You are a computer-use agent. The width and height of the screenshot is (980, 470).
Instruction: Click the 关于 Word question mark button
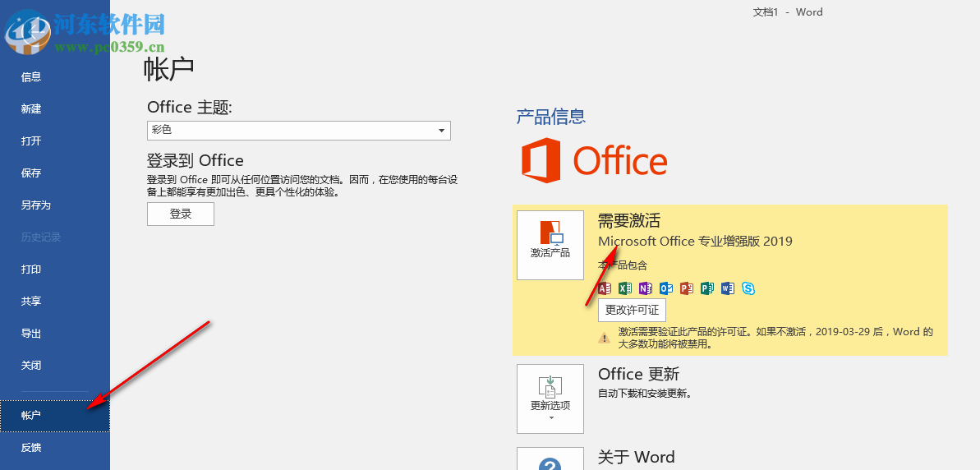tap(550, 458)
